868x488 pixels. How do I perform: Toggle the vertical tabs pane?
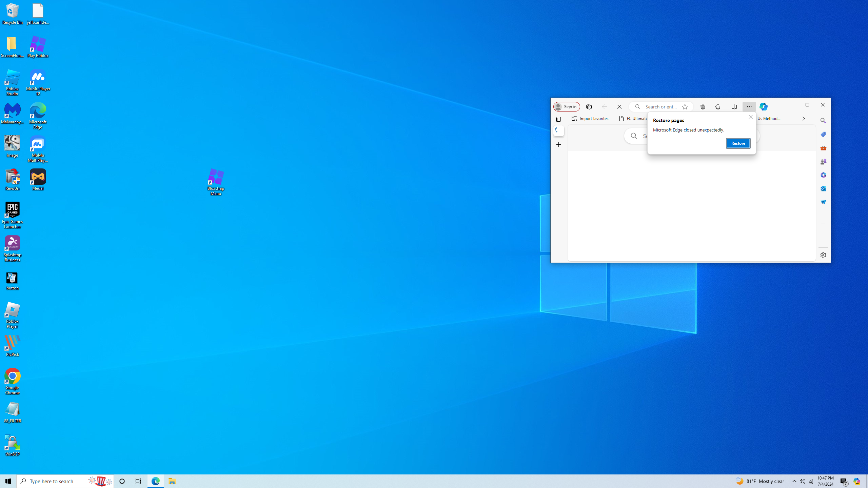point(558,119)
